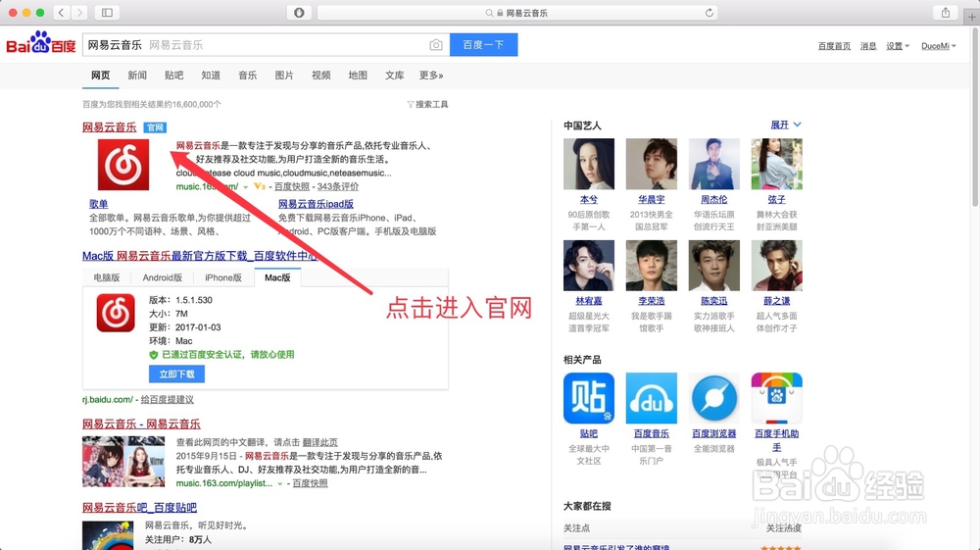
Task: Click the 百度快照 link under the first result
Action: 292,186
